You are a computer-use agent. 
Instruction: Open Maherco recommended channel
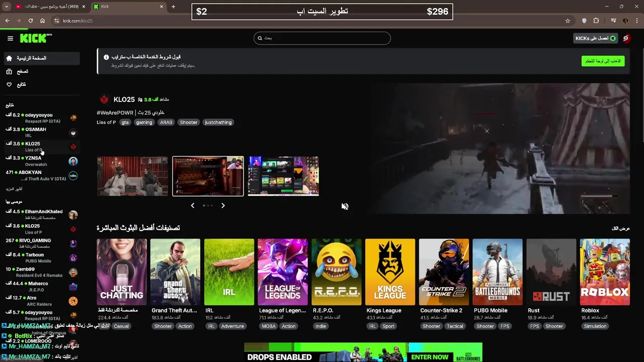pos(42,287)
